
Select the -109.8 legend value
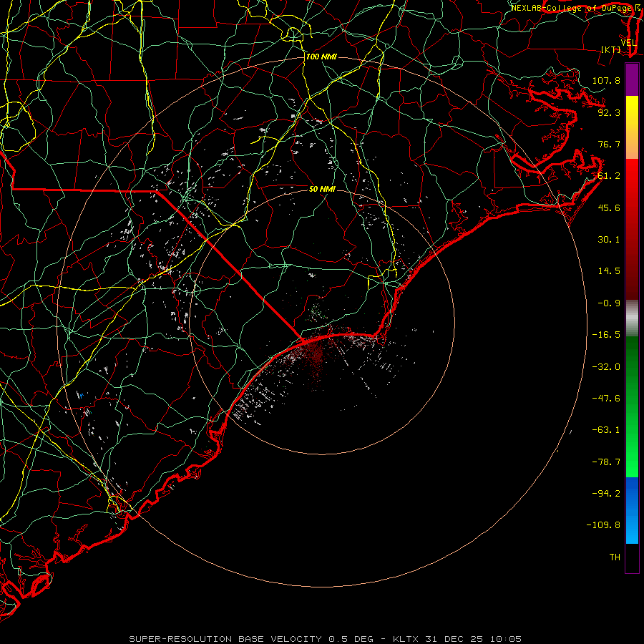(x=603, y=525)
